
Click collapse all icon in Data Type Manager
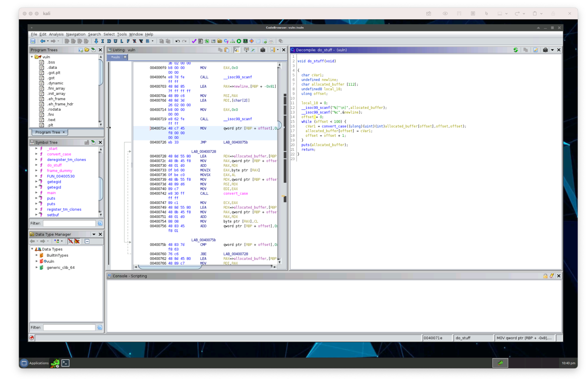click(87, 241)
